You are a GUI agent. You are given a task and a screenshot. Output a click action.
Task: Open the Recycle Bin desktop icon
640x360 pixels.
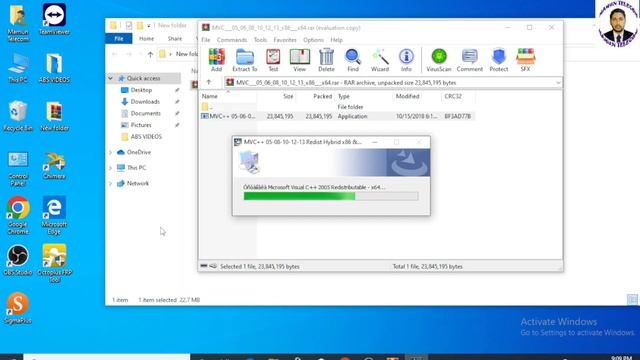[18, 116]
